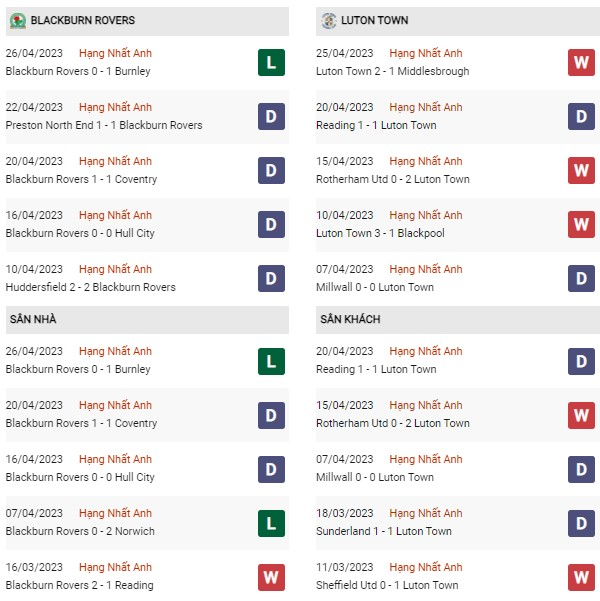Click the L badge for Blackburn 0-2 Norwich

[x=270, y=523]
